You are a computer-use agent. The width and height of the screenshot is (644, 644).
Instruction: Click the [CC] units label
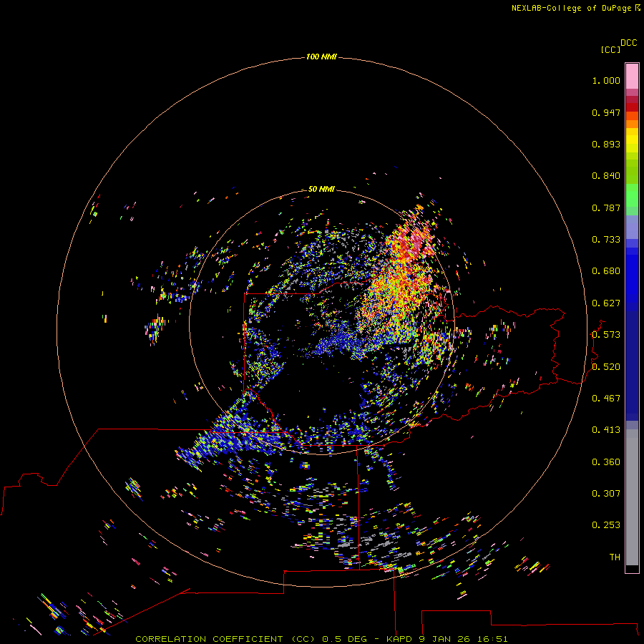pyautogui.click(x=610, y=49)
